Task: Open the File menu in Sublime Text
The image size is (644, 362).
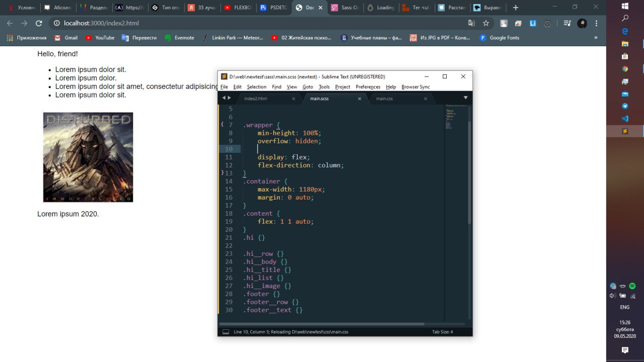Action: click(224, 87)
